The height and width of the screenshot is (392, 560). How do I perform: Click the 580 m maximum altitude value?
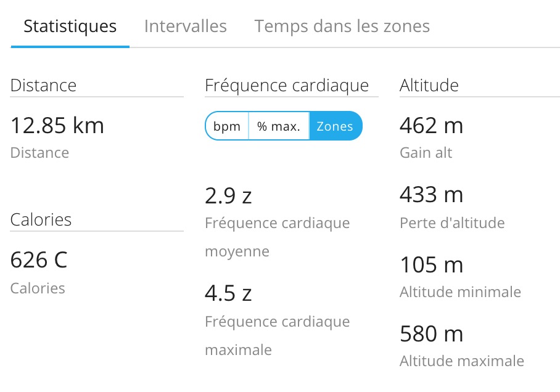coord(431,334)
